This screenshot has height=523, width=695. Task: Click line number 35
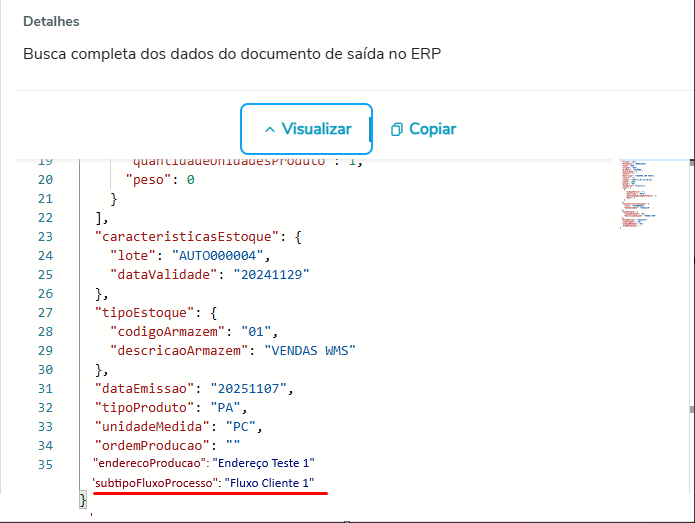pyautogui.click(x=45, y=464)
